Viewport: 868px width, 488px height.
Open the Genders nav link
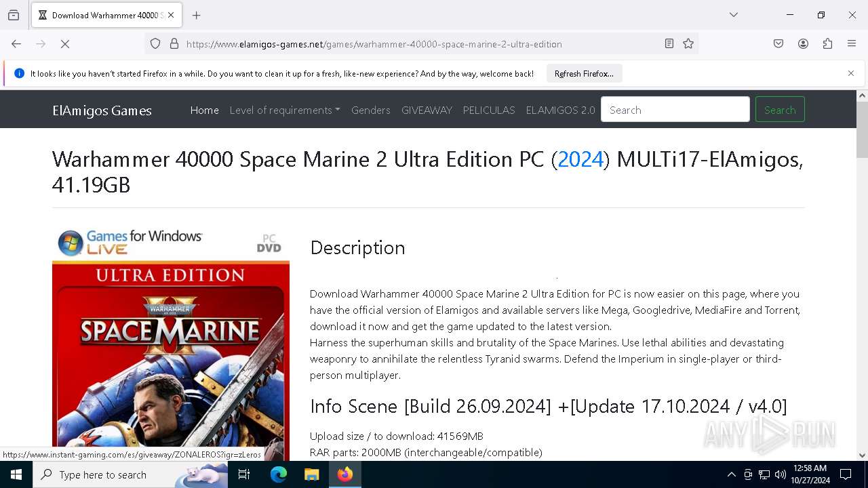pyautogui.click(x=370, y=110)
